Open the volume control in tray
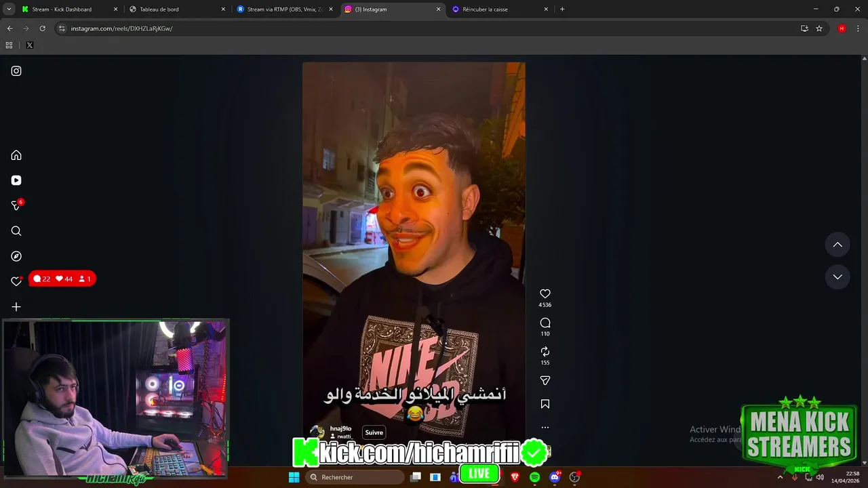This screenshot has height=488, width=868. pos(820,477)
